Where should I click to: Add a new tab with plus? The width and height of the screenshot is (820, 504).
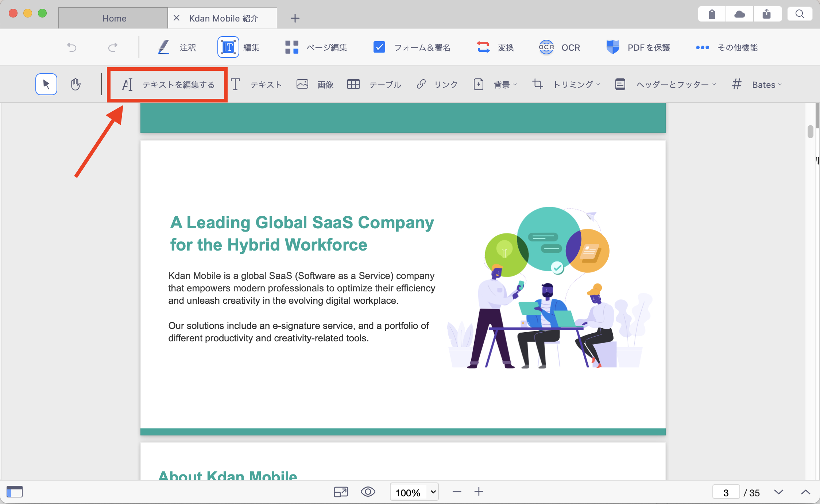295,18
